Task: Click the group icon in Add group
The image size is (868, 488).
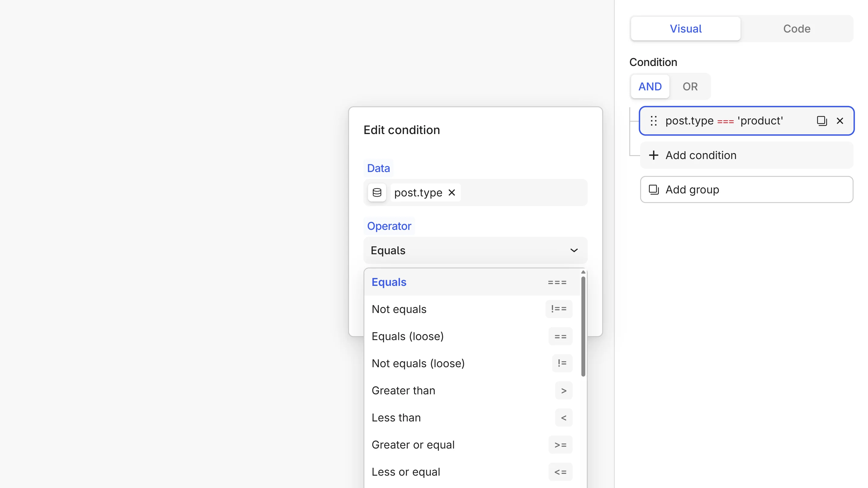Action: coord(654,189)
